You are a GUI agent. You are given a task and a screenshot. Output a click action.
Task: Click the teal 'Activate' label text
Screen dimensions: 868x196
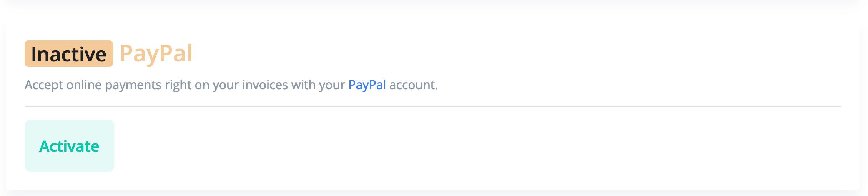click(x=69, y=146)
